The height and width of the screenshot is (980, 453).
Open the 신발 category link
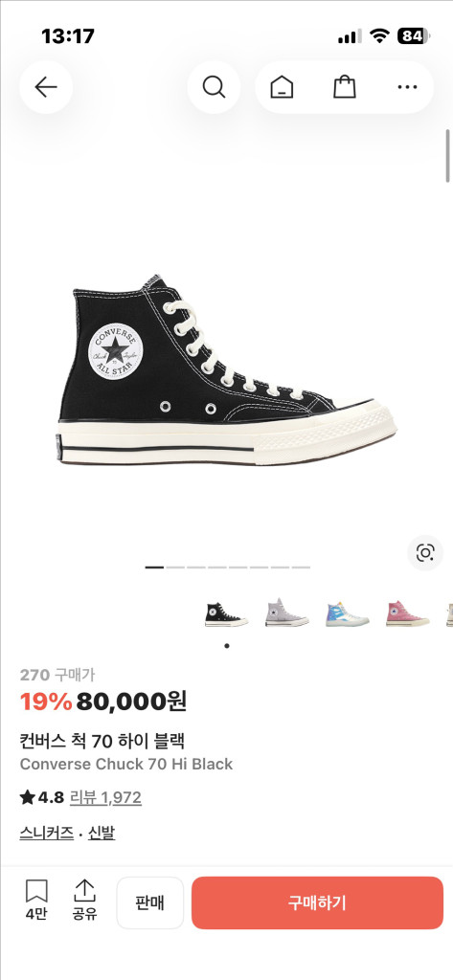pos(102,833)
